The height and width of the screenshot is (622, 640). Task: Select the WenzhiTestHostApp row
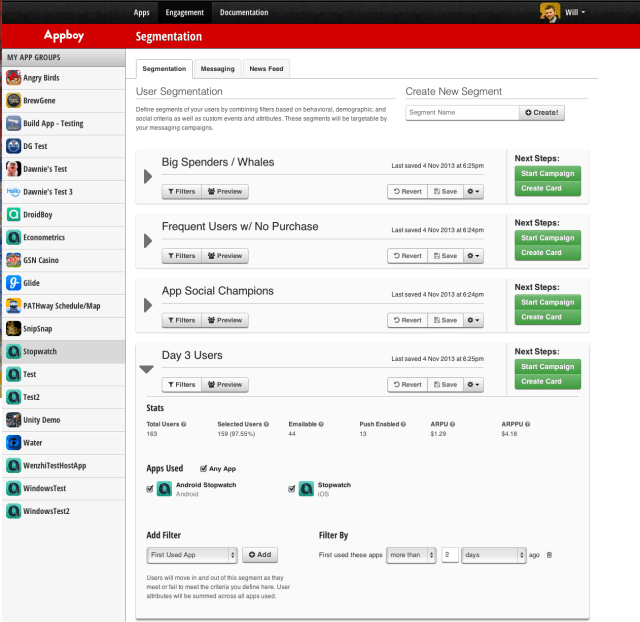point(64,465)
